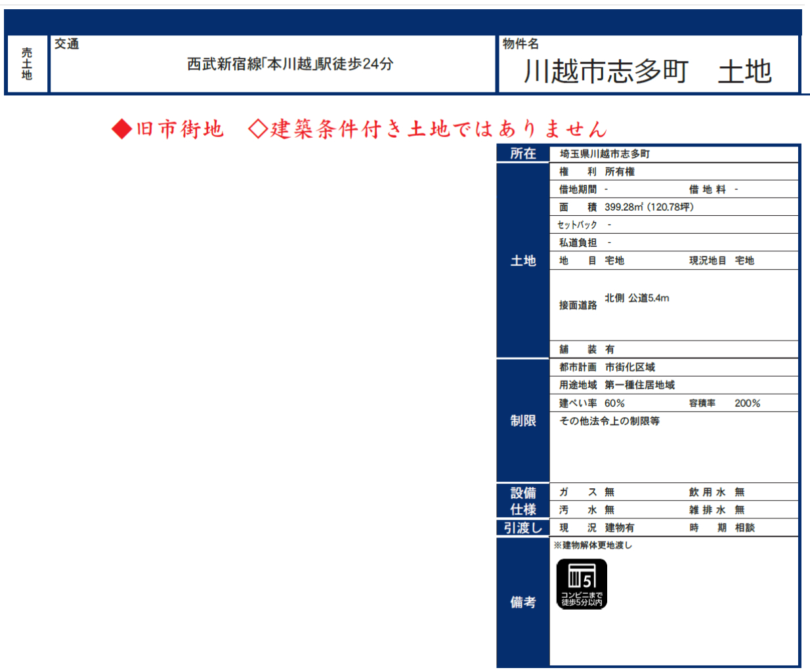Click the property title 川越市志多町 土地
This screenshot has width=810, height=672.
647,72
